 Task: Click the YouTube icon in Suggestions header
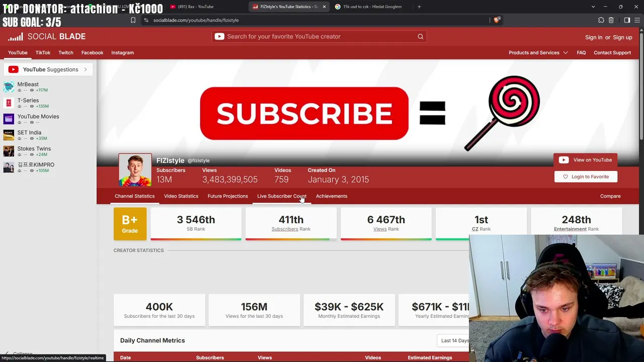tap(14, 69)
